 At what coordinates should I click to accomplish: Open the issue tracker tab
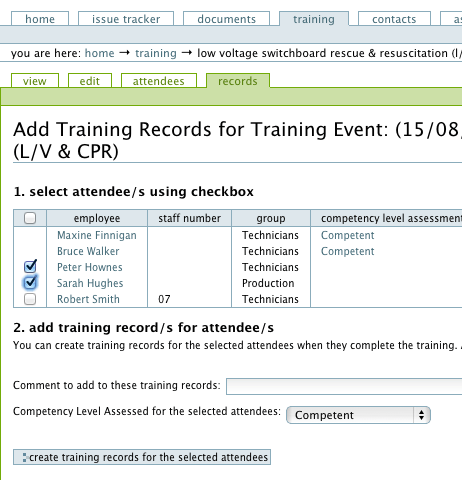point(126,19)
